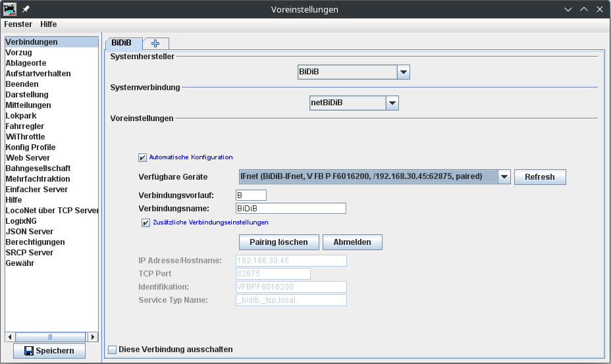The width and height of the screenshot is (611, 364).
Task: Enable Diese Verbindung ausschalten checkbox
Action: 112,350
